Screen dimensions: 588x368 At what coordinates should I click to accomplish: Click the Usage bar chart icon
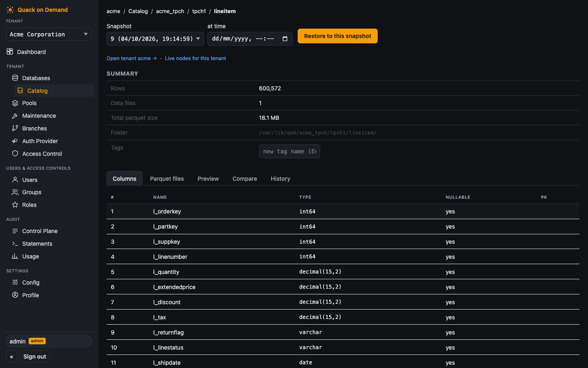[x=15, y=256]
